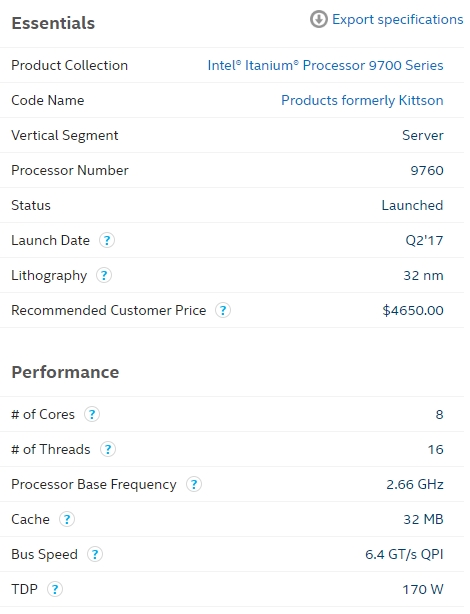Image resolution: width=470 pixels, height=614 pixels.
Task: Click the Performance section heading
Action: point(65,372)
